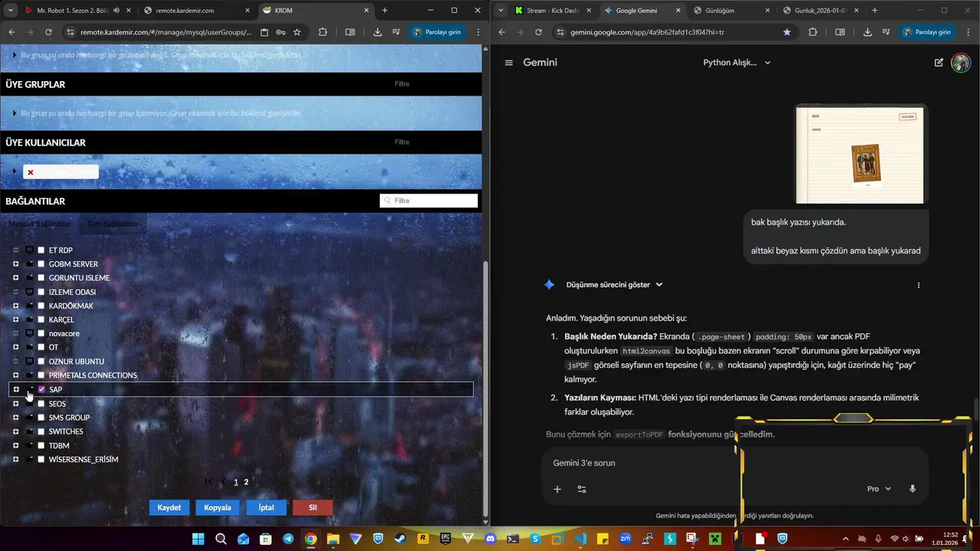Expand the SWITCHES group

coord(15,432)
